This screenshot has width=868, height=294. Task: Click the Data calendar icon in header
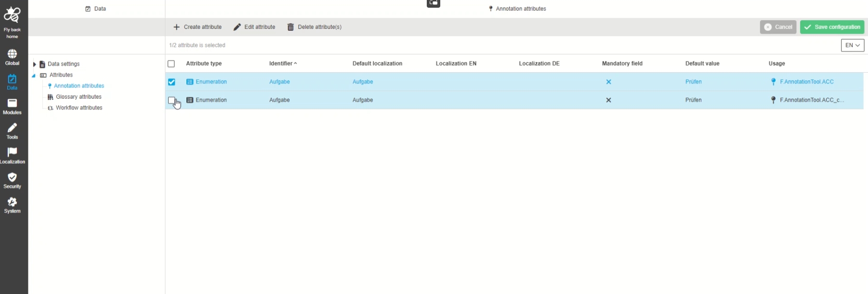(x=88, y=9)
